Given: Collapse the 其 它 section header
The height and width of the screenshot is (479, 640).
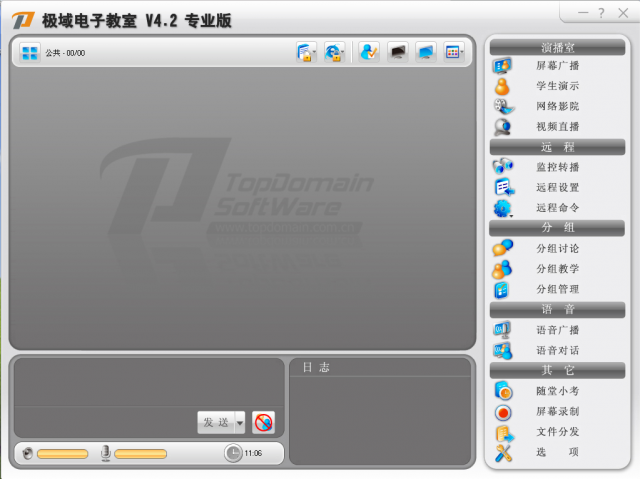Looking at the screenshot, I should point(557,370).
